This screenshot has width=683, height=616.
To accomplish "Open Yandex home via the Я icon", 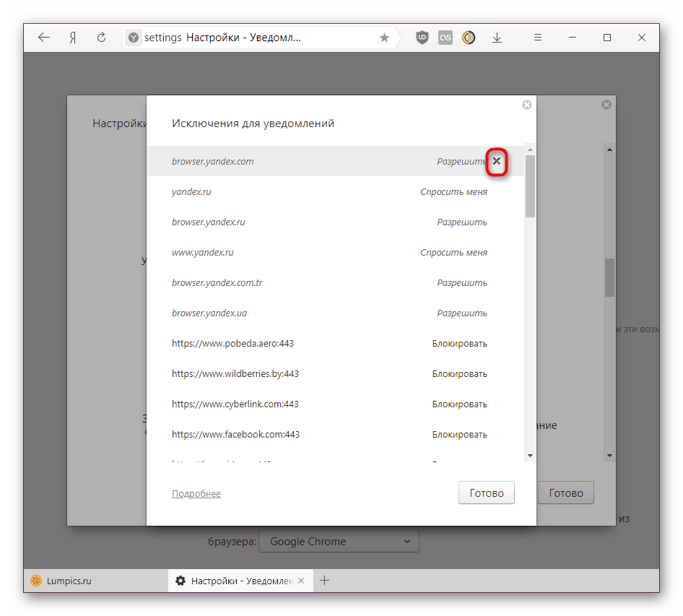I will coord(73,38).
